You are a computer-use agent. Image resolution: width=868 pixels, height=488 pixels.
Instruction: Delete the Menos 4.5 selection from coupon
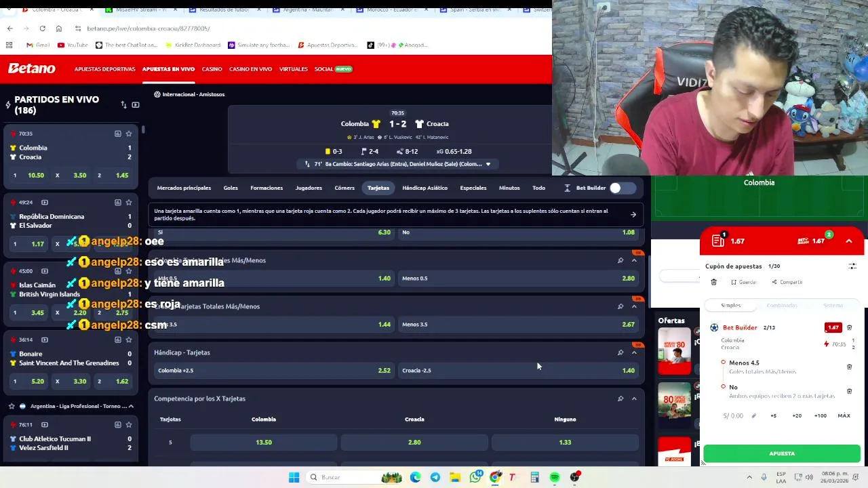click(x=849, y=367)
